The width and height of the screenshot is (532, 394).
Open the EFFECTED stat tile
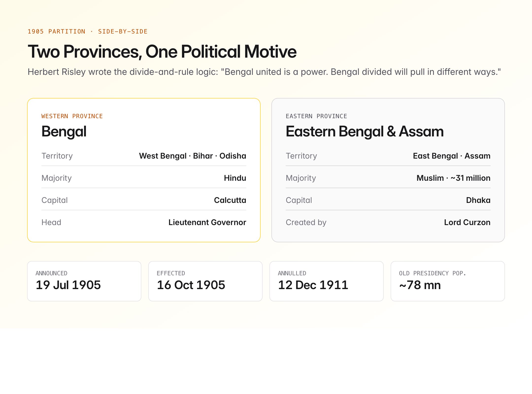point(205,281)
